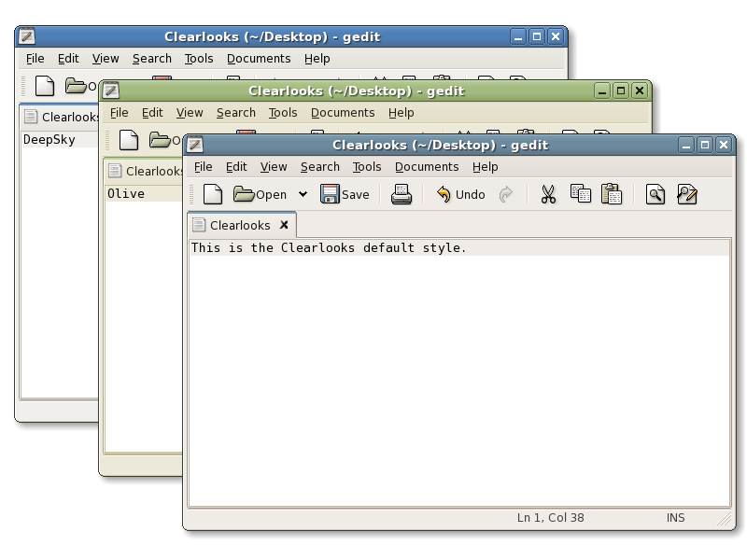Click New document icon in Olive window
747x560 pixels.
point(129,140)
